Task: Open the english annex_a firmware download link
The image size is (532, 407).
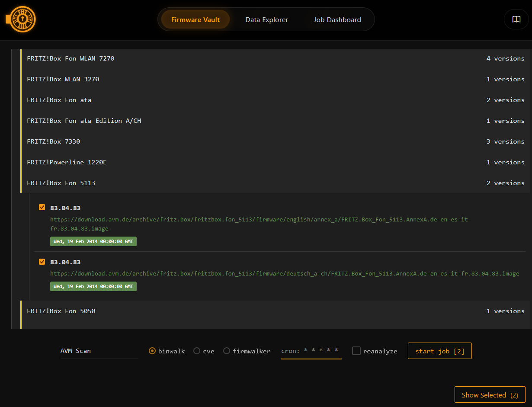Action: coord(260,224)
